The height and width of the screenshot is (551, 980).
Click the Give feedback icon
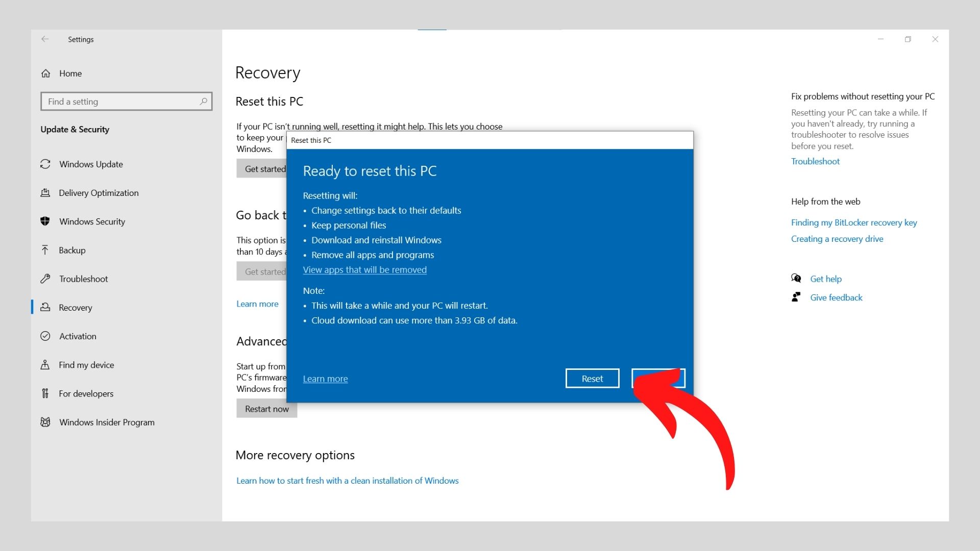[x=796, y=297]
